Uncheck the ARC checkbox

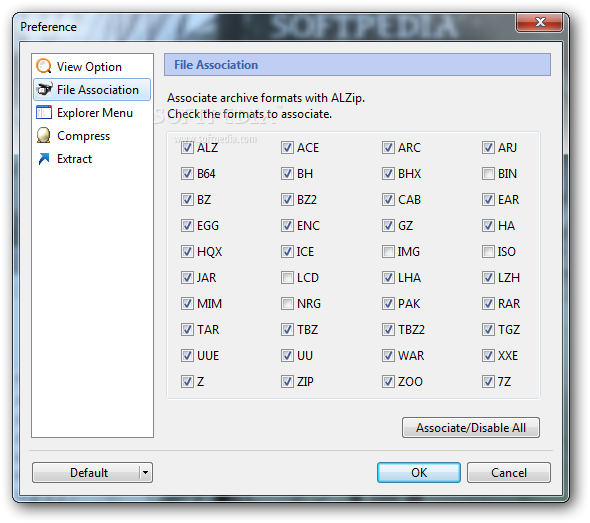(x=388, y=147)
